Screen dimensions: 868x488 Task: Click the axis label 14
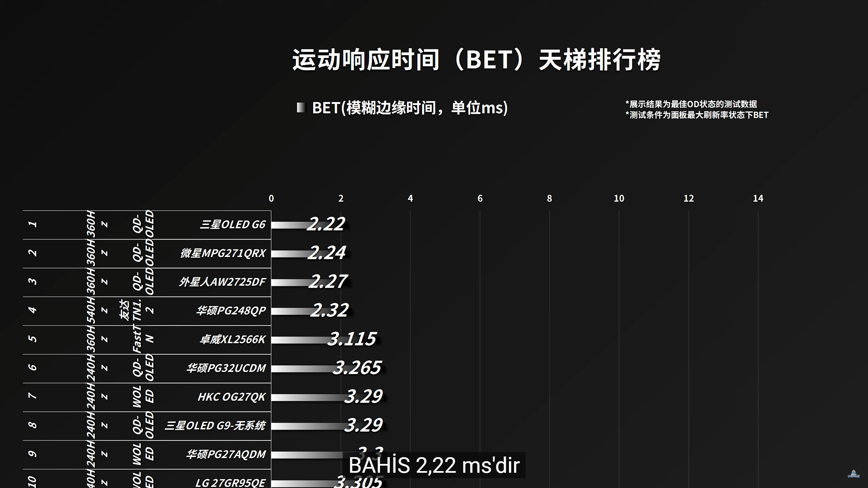point(758,199)
